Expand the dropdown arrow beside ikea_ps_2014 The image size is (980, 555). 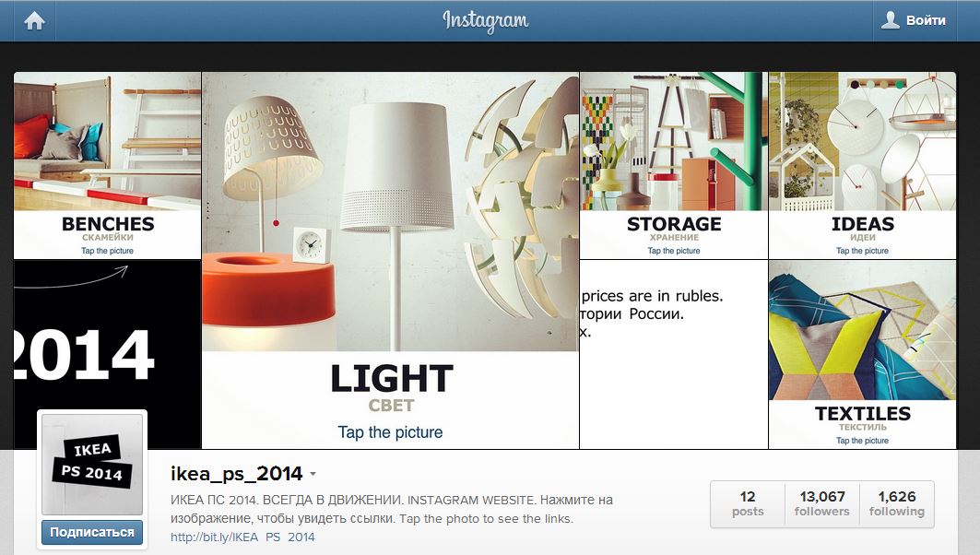click(x=313, y=475)
